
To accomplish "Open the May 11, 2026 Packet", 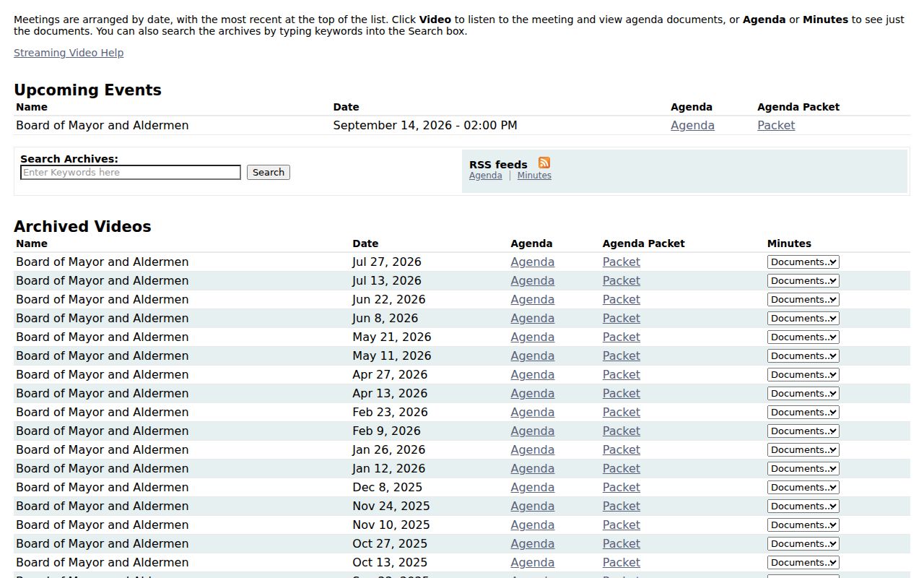I will point(622,355).
